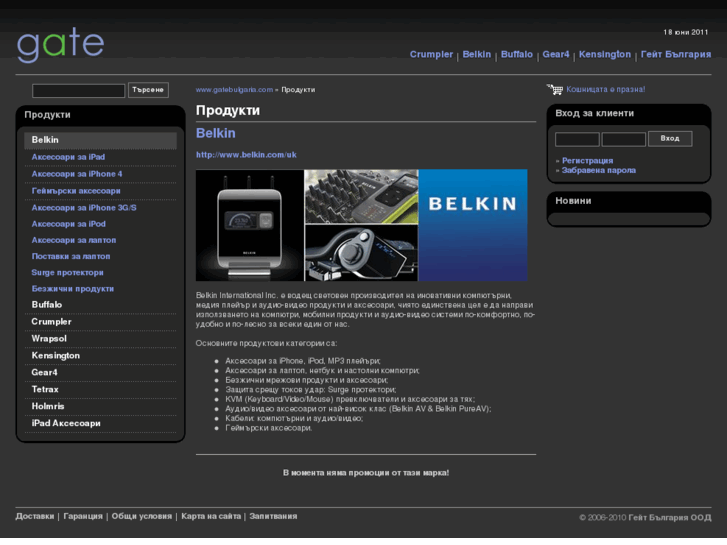Select Crumpler brand in sidebar
The image size is (727, 545).
(x=51, y=321)
